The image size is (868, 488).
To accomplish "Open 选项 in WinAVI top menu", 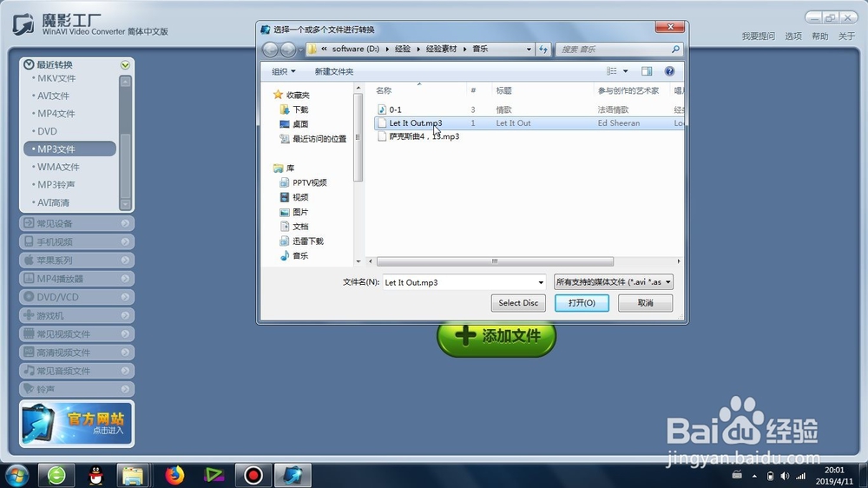I will coord(792,36).
